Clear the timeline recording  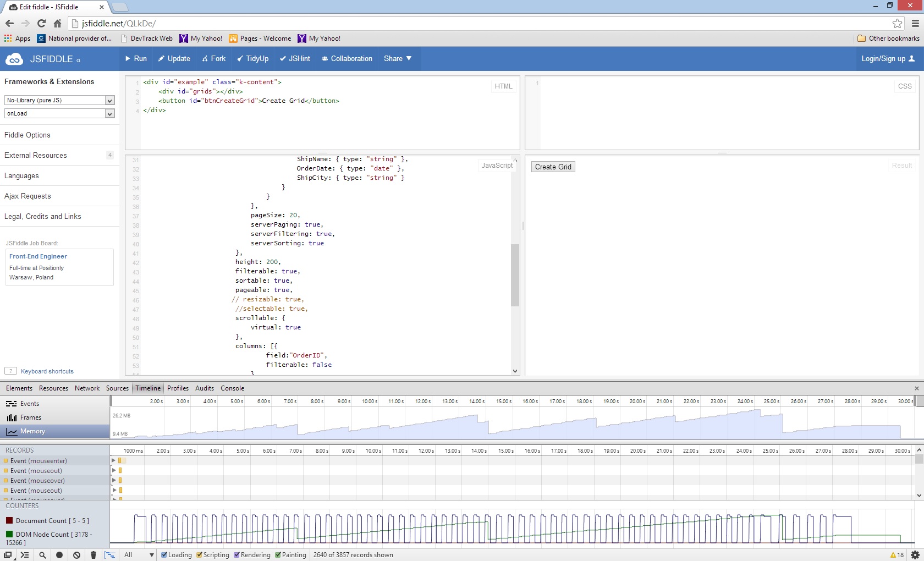(76, 555)
